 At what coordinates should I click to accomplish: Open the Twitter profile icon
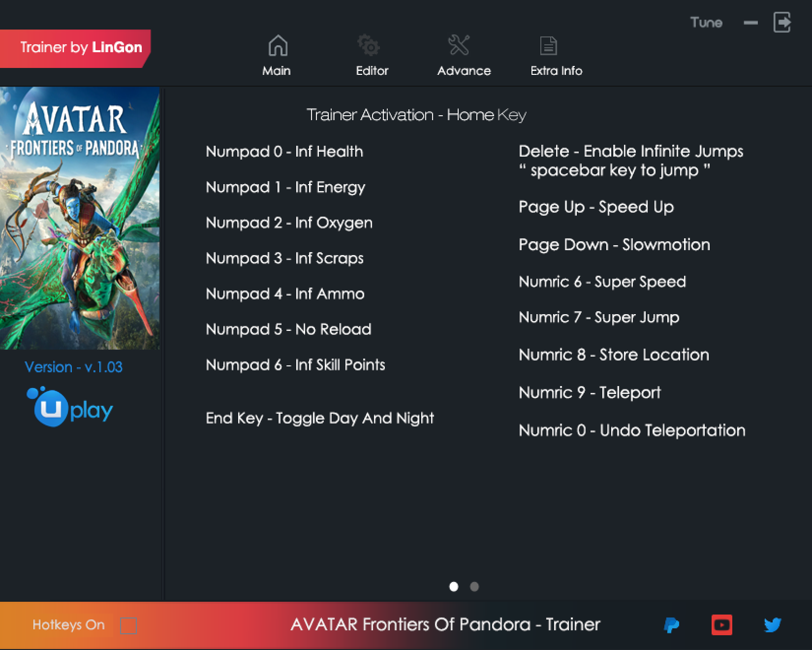(773, 625)
